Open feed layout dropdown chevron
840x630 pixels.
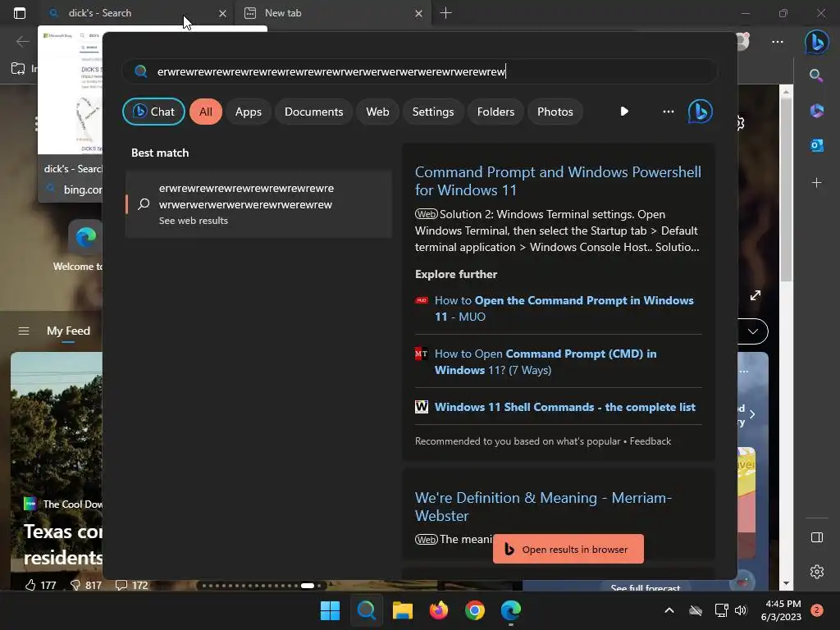click(753, 331)
